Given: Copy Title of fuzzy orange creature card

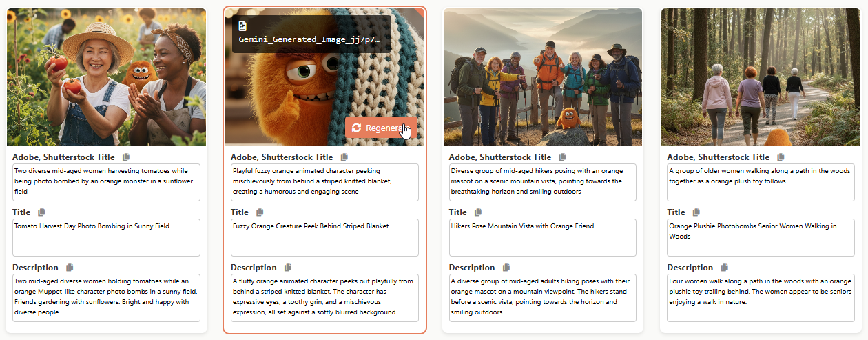Looking at the screenshot, I should pyautogui.click(x=260, y=212).
